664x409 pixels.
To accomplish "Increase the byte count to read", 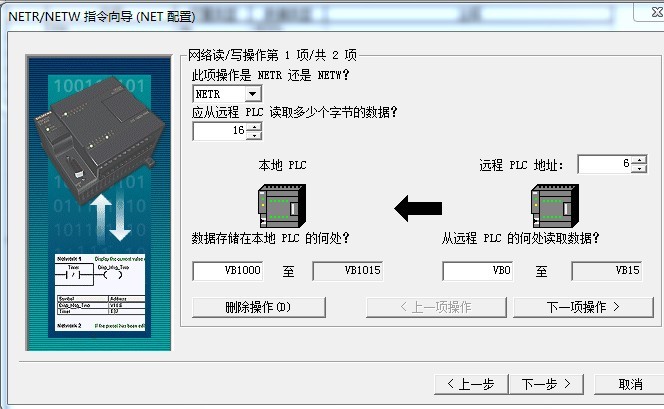I will tap(254, 127).
